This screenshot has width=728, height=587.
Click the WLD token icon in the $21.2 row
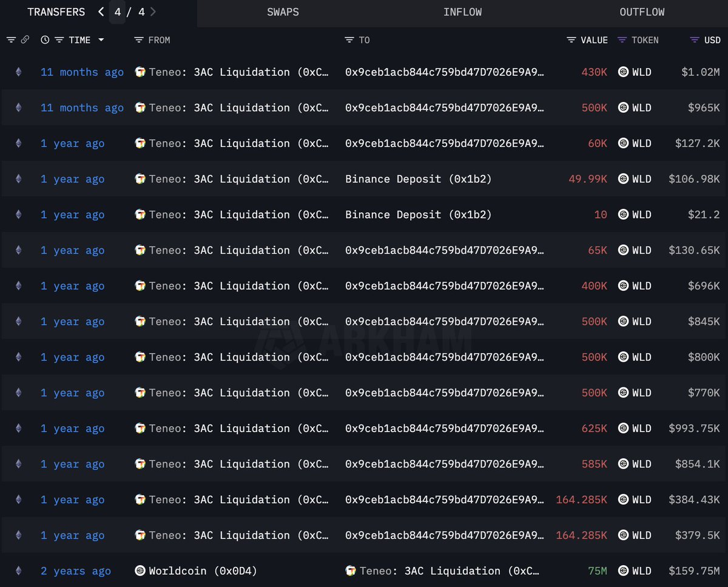(x=623, y=215)
